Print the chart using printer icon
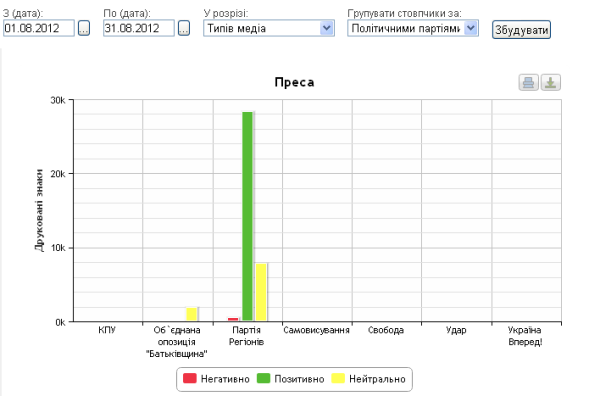The height and width of the screenshot is (396, 600). [x=528, y=82]
